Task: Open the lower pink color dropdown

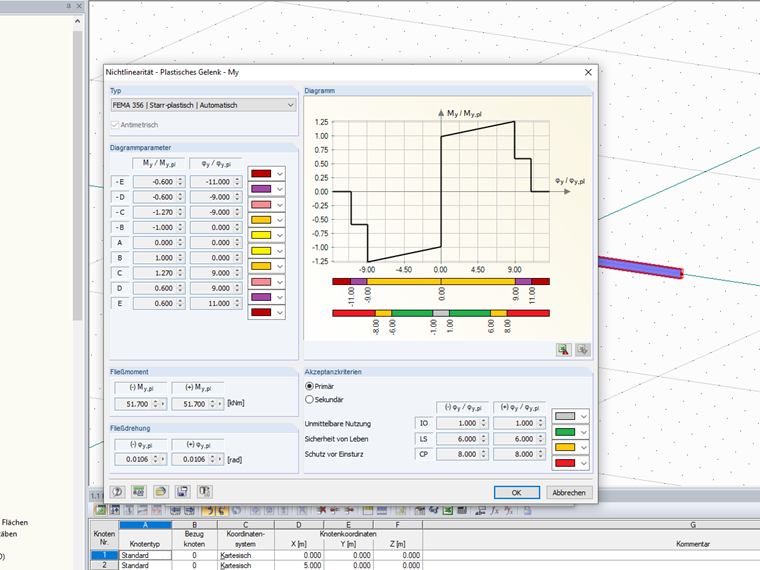Action: click(280, 282)
